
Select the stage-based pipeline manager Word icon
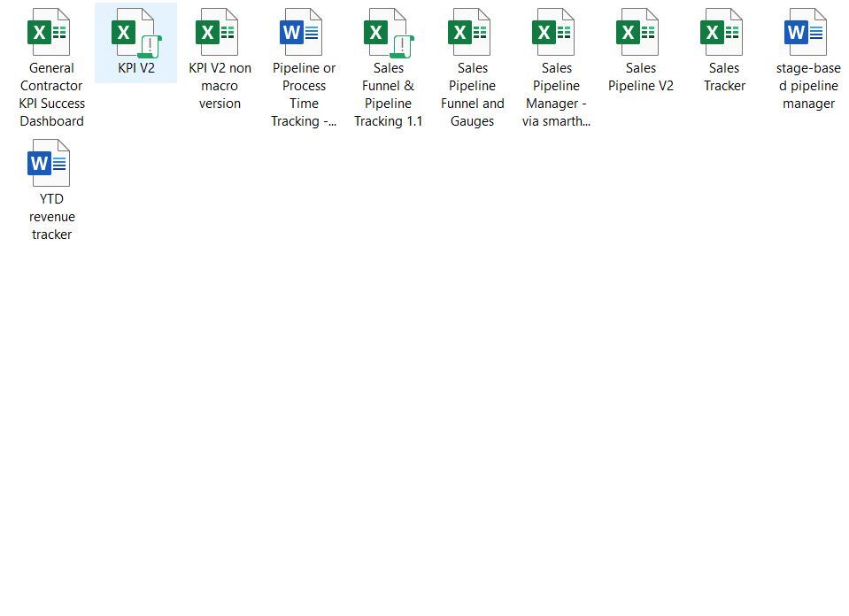(807, 33)
